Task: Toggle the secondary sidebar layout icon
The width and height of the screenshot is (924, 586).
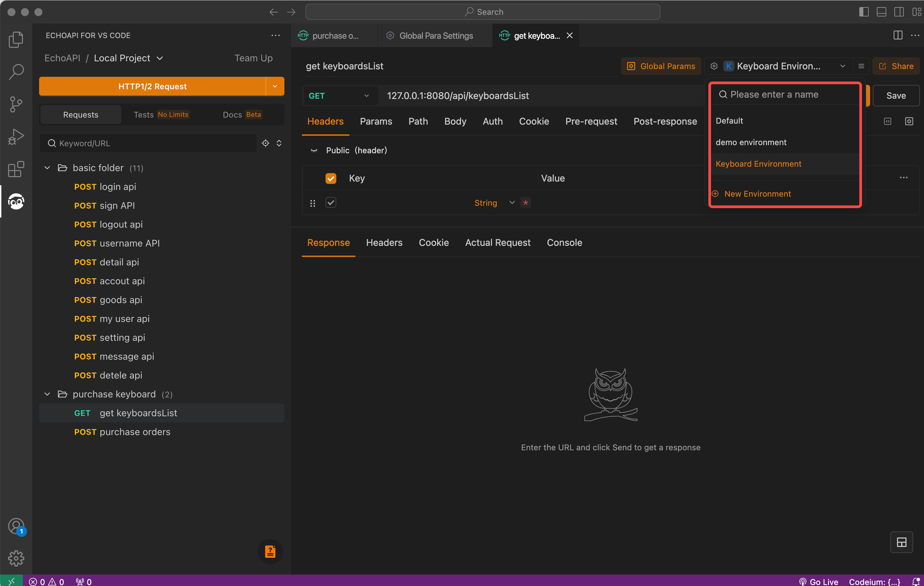Action: (x=899, y=12)
